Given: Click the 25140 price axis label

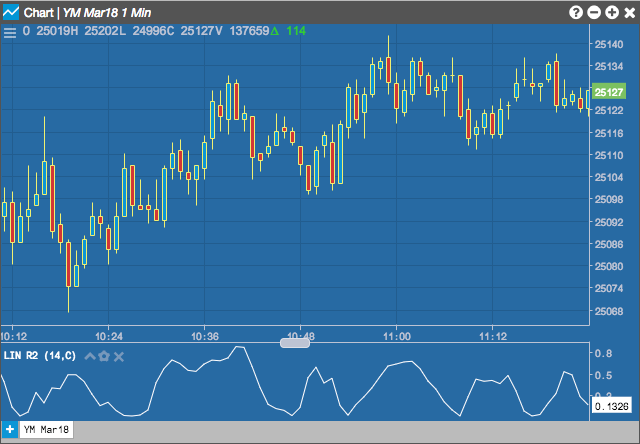Looking at the screenshot, I should [x=609, y=44].
